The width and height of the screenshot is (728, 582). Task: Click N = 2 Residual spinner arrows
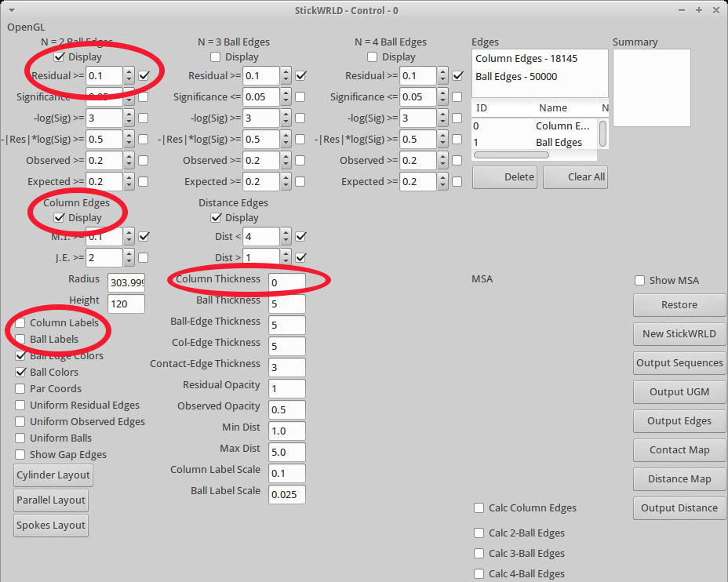129,75
